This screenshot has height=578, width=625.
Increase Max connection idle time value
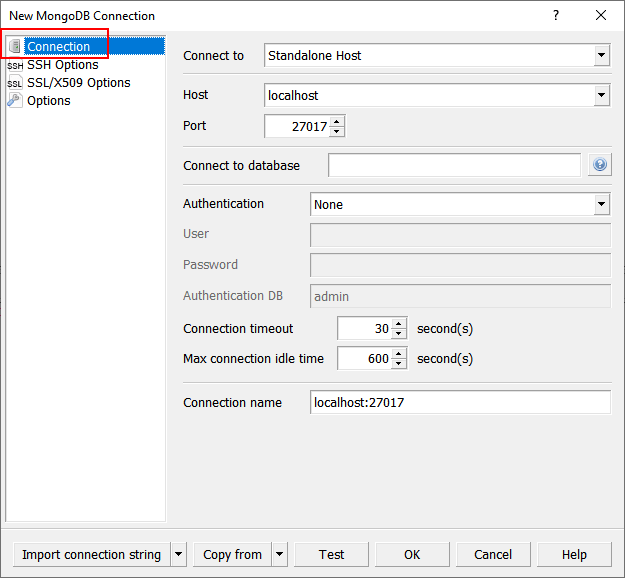point(399,353)
